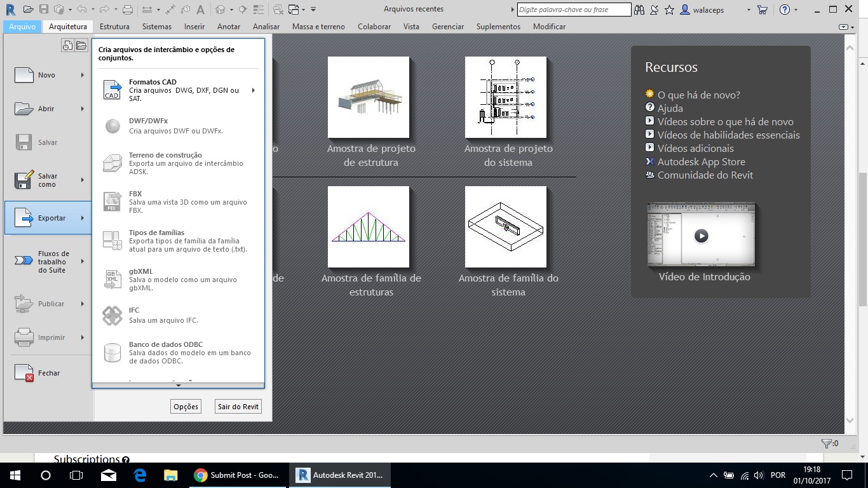Switch to the Estrutura ribbon tab
This screenshot has height=488, width=868.
(x=114, y=27)
